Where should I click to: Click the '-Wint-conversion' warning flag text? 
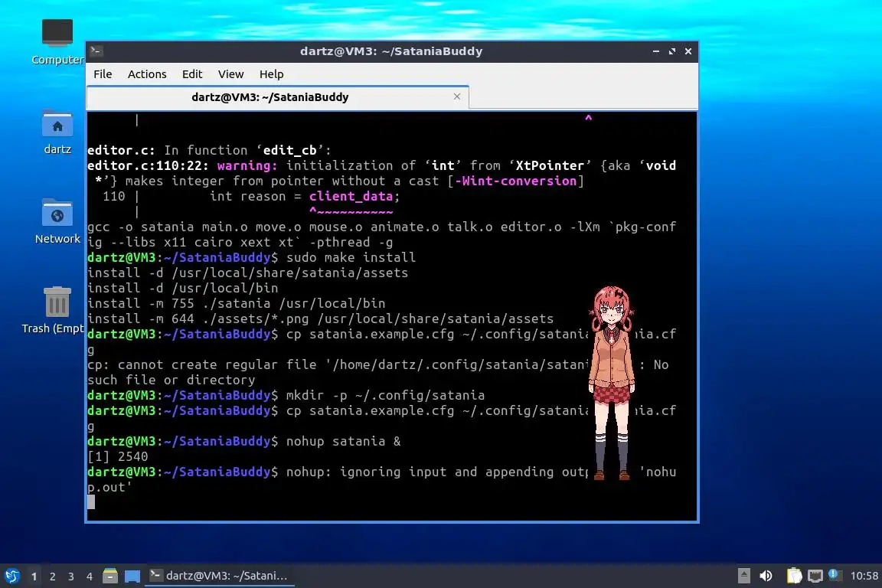pos(516,181)
